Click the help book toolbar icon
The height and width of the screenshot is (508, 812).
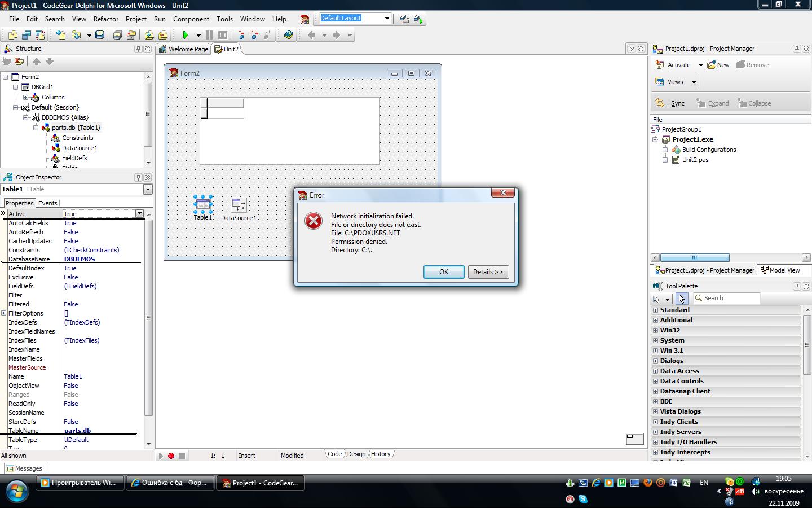pos(289,35)
